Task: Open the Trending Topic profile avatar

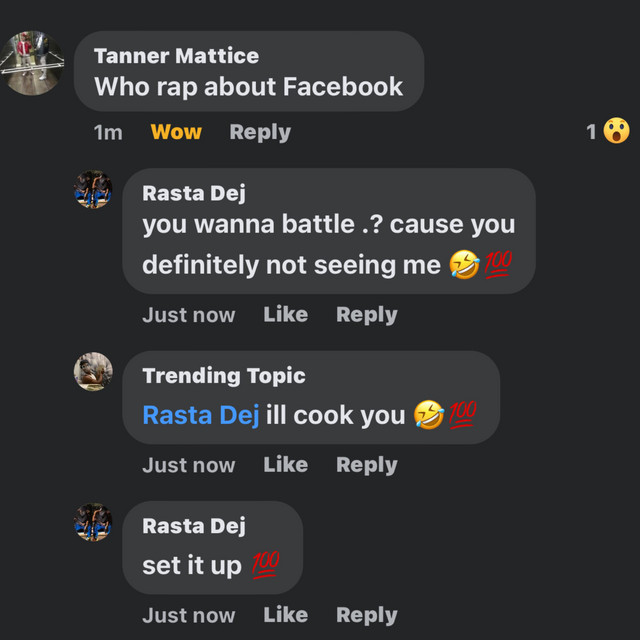Action: coord(93,371)
